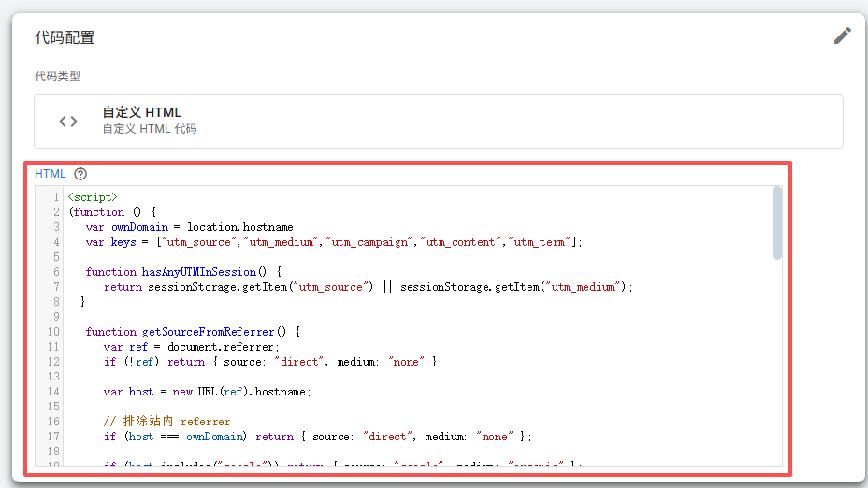Viewport: 868px width, 488px height.
Task: Click on the <script> line in editor
Action: point(93,197)
